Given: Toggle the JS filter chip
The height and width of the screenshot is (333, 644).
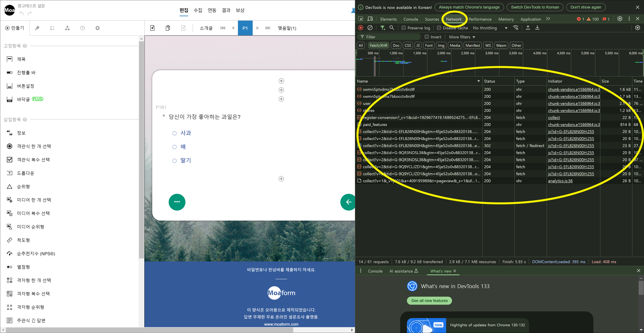Looking at the screenshot, I should (x=418, y=45).
